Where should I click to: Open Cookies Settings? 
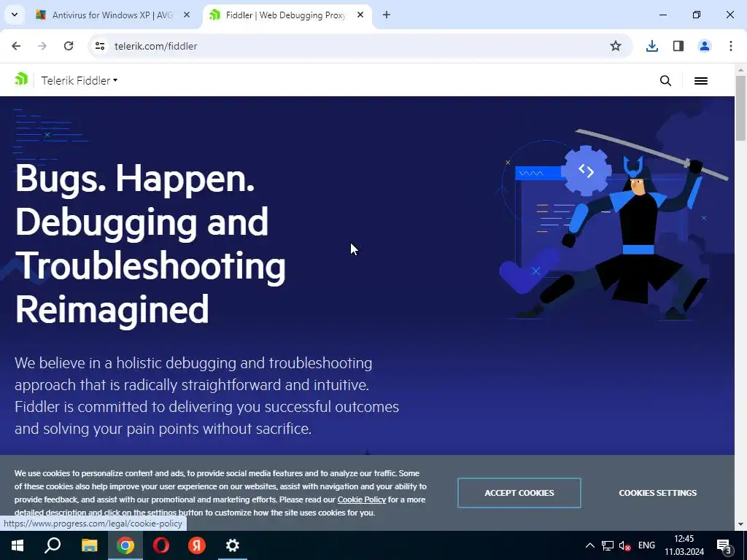click(657, 493)
